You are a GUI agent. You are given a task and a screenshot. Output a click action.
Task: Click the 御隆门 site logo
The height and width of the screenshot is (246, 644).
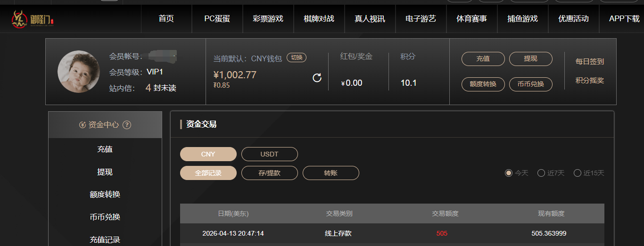pos(33,19)
